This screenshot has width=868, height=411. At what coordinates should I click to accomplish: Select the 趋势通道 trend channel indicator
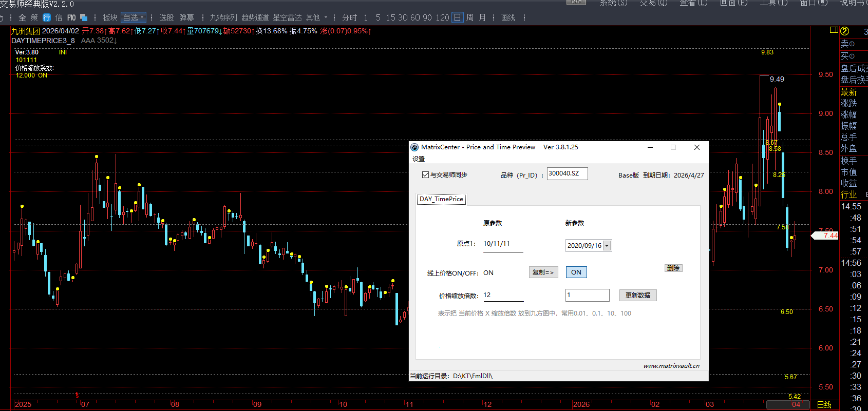(255, 17)
